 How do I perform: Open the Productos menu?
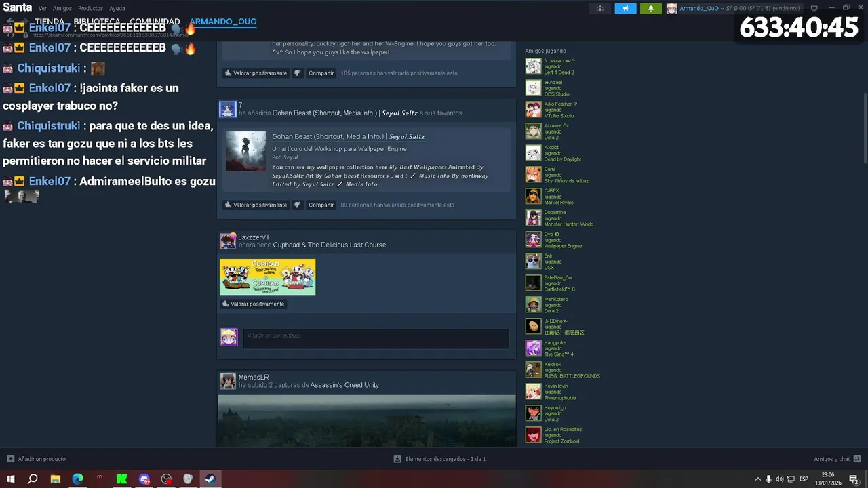(90, 9)
